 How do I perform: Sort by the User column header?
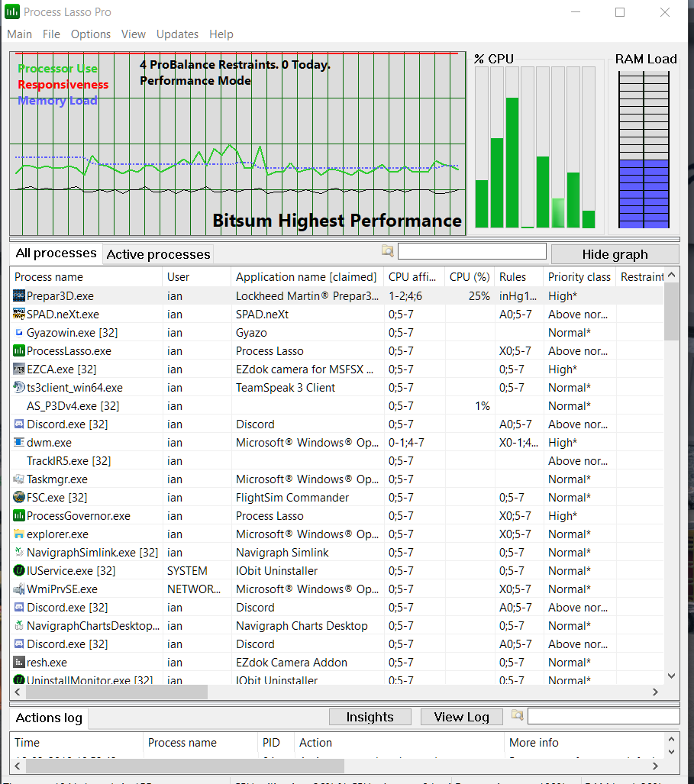[196, 277]
